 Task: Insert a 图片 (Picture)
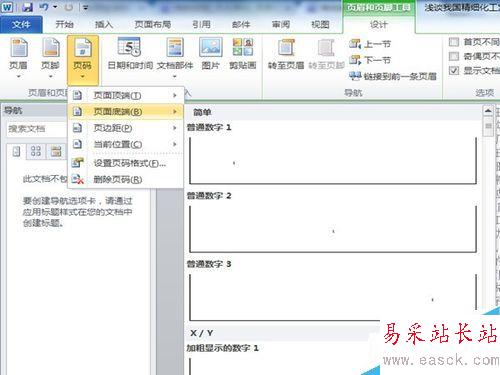tap(211, 54)
